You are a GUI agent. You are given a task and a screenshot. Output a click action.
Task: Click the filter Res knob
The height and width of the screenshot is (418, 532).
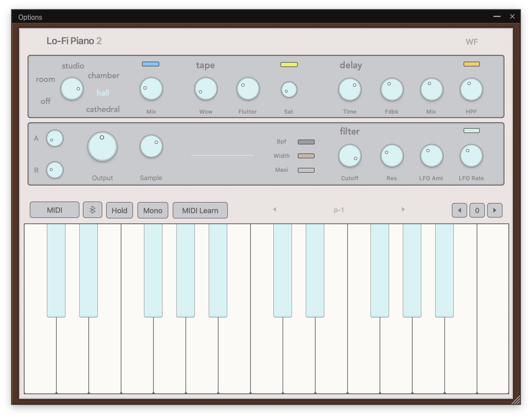point(392,156)
